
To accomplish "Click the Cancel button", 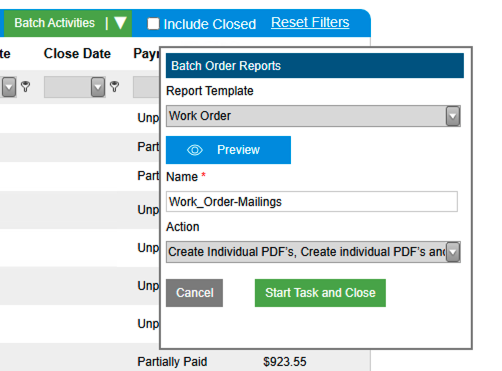I will (194, 293).
